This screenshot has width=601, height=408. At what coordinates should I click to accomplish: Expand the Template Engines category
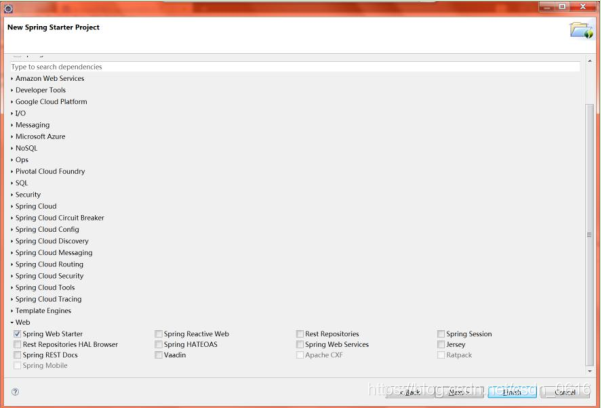pyautogui.click(x=12, y=311)
